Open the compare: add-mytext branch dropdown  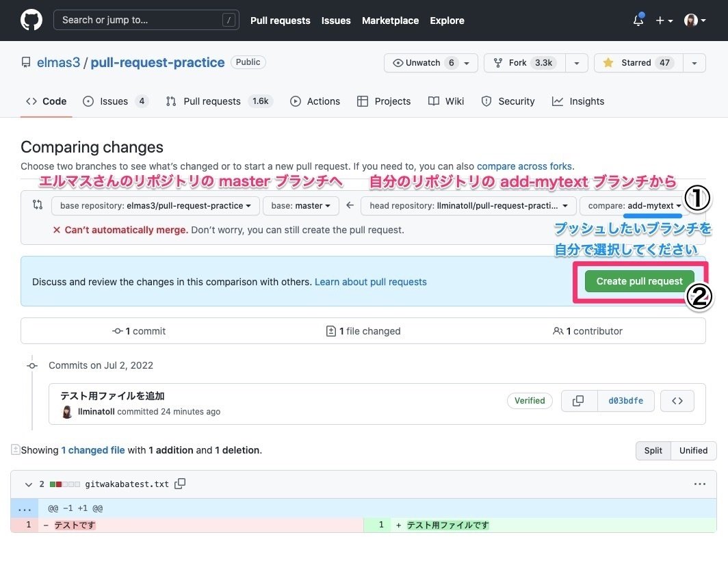click(634, 206)
